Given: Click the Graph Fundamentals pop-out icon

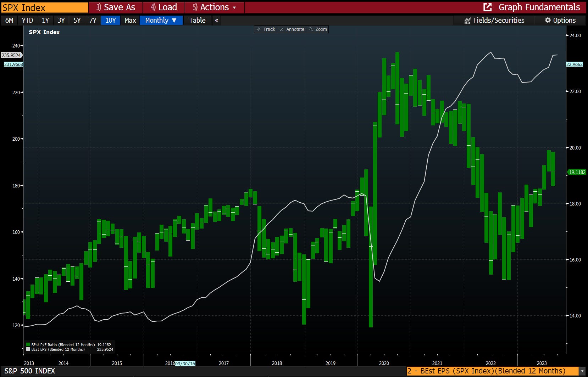Looking at the screenshot, I should tap(488, 7).
